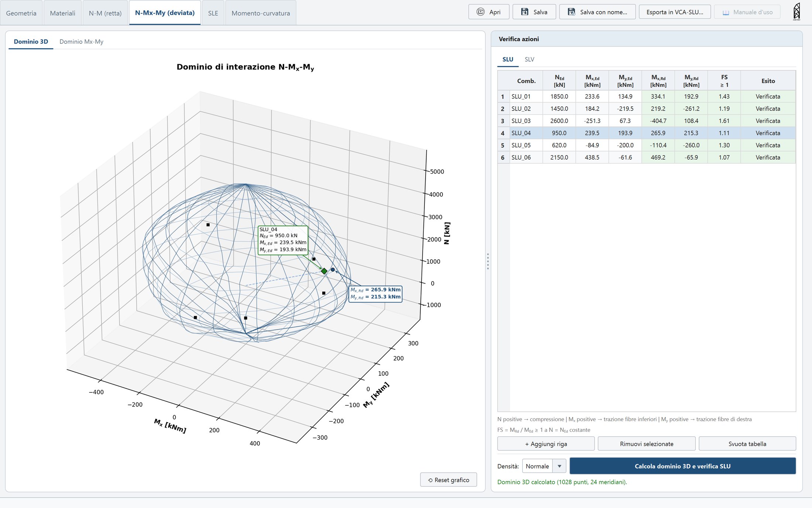Click the Comb. column header
Screen dimensions: 812x508
[x=526, y=81]
